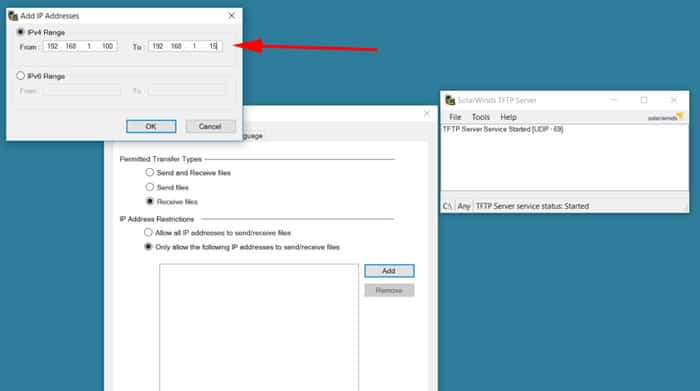The height and width of the screenshot is (391, 700).
Task: Click 'TFTP Server service status: Started' text
Action: pyautogui.click(x=532, y=206)
